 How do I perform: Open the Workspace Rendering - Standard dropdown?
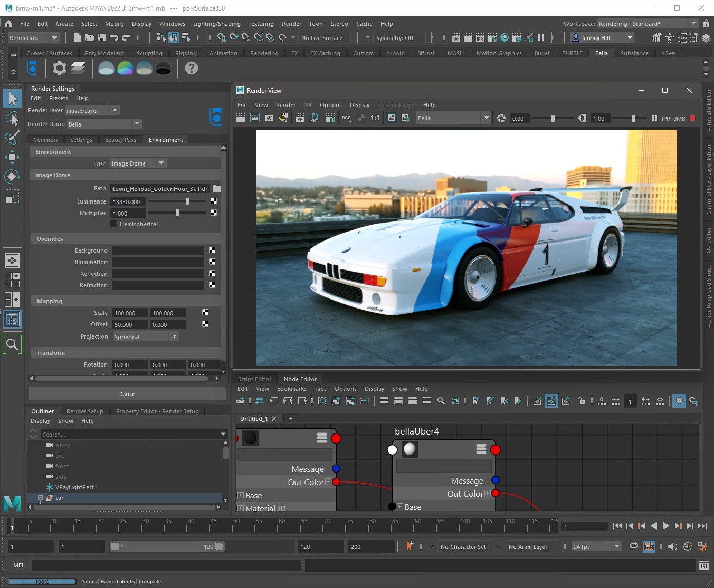tap(649, 23)
